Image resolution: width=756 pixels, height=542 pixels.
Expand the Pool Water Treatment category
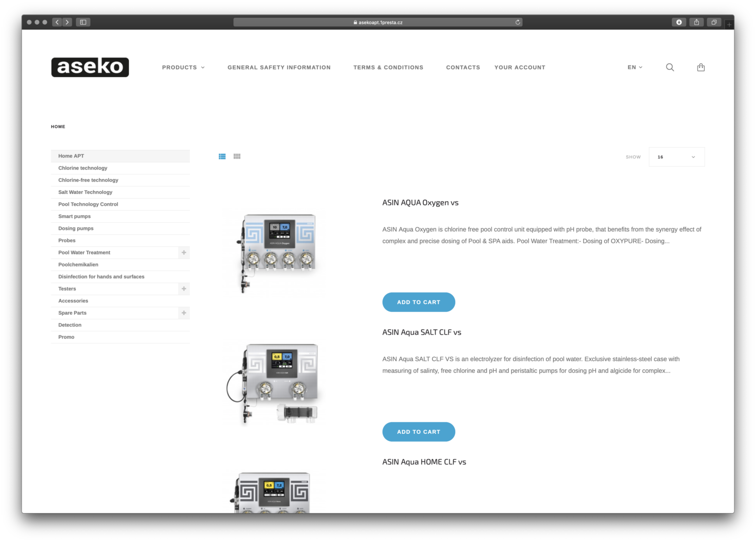point(184,252)
